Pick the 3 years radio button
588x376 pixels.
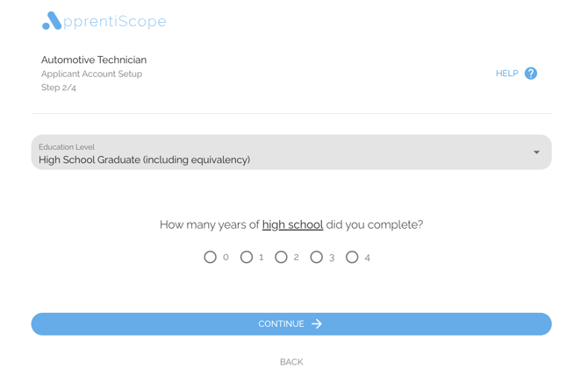click(317, 257)
